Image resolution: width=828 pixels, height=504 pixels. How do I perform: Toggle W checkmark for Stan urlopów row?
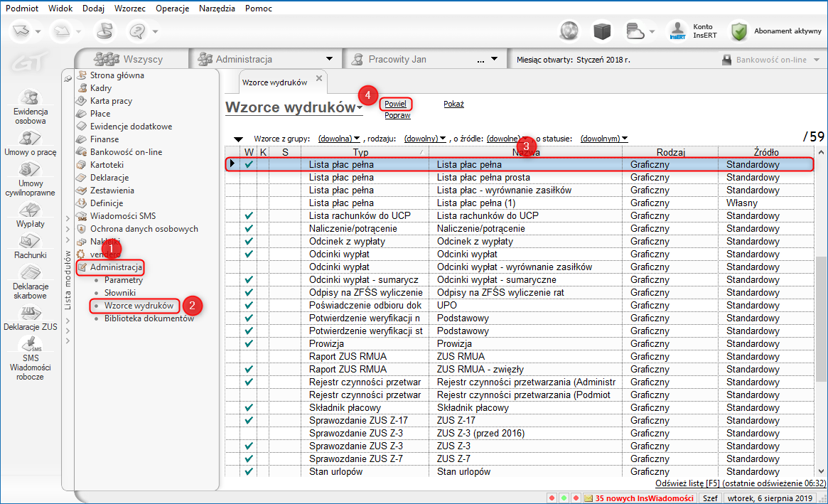click(x=248, y=472)
